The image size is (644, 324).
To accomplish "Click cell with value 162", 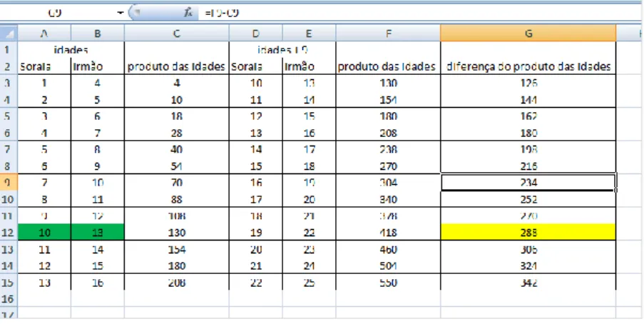I will pos(528,116).
